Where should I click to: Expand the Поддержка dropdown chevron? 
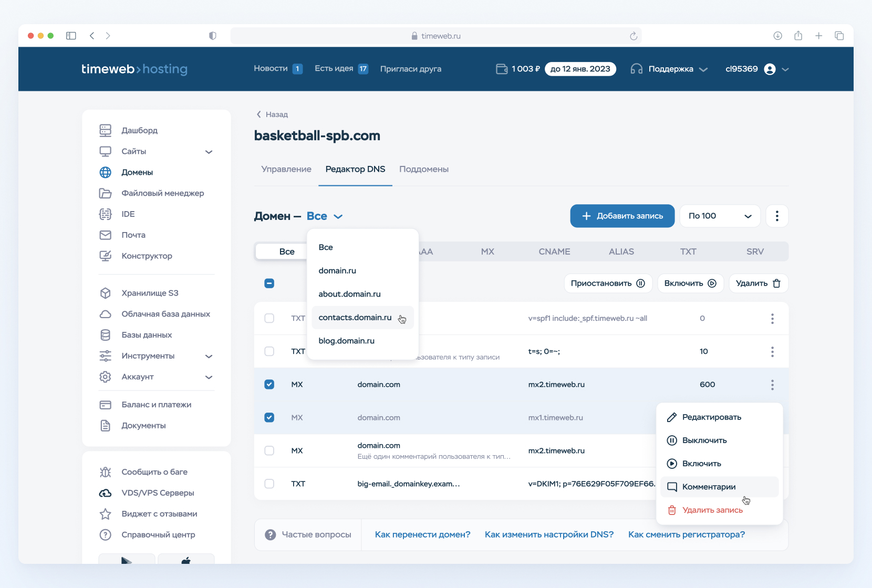pyautogui.click(x=704, y=69)
